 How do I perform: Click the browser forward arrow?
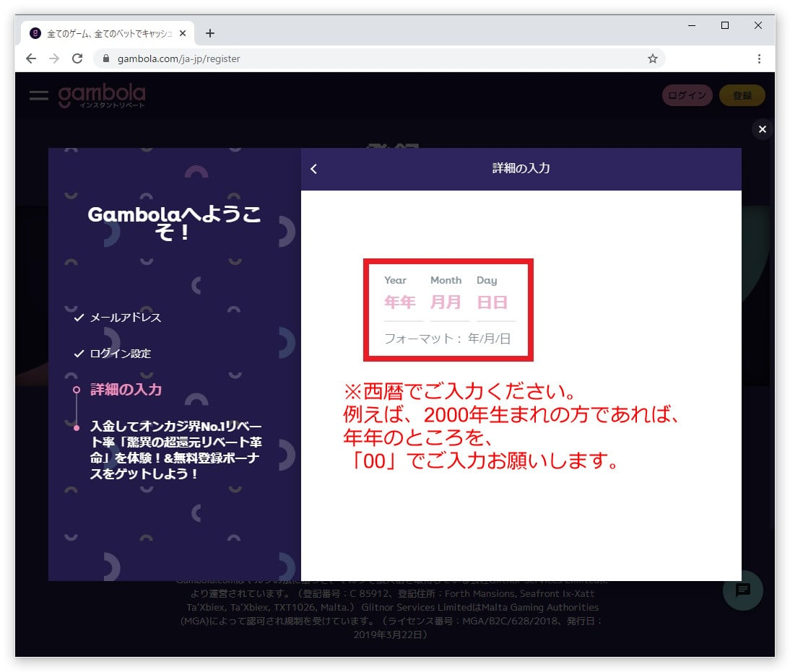point(54,58)
